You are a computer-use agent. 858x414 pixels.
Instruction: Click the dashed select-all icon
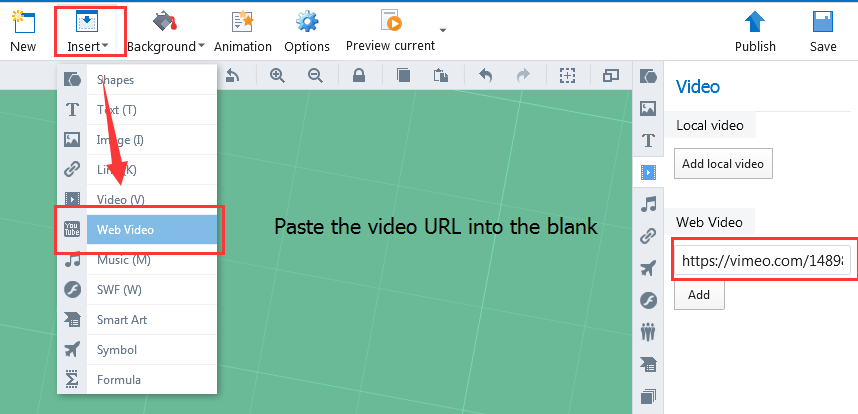click(567, 75)
